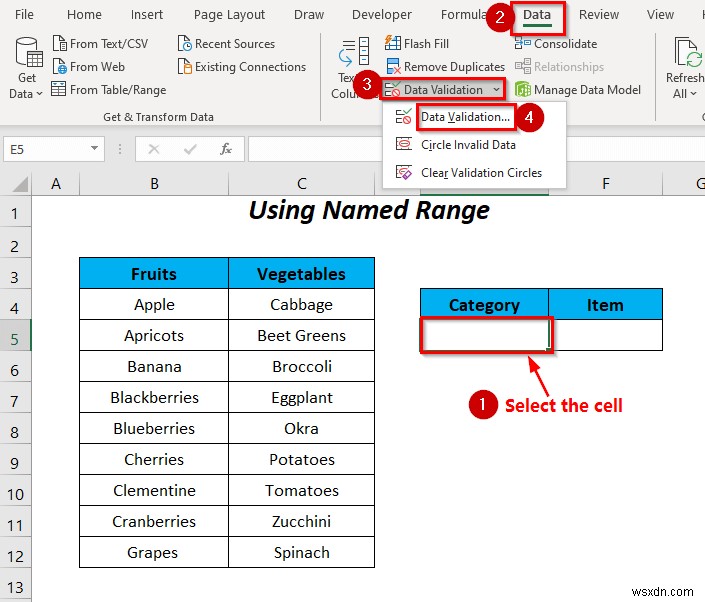Image resolution: width=705 pixels, height=602 pixels.
Task: Select column C header
Action: point(302,184)
